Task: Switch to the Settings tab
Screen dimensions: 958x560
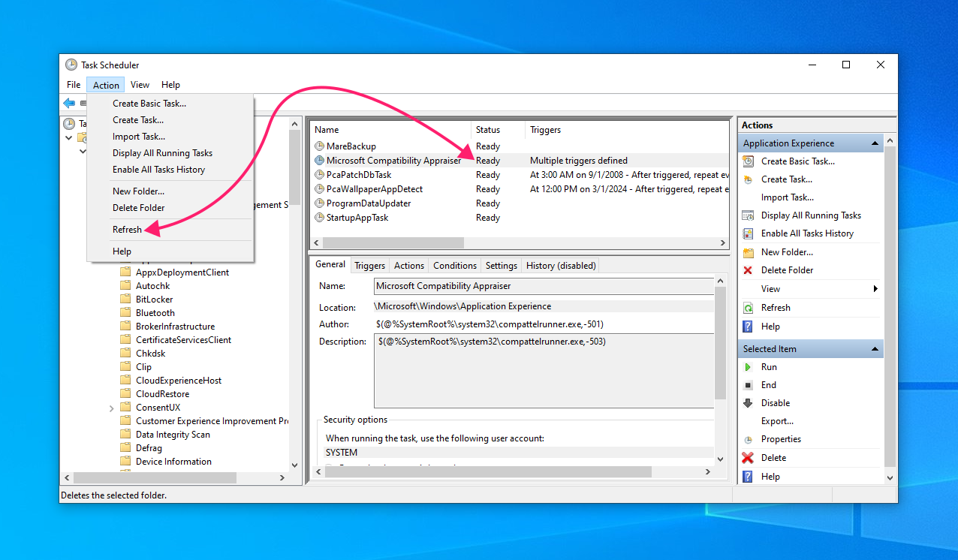Action: tap(502, 266)
